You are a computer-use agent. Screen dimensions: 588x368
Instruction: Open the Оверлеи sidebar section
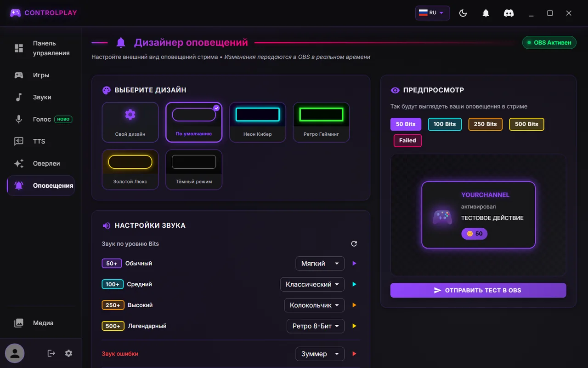tap(40, 163)
